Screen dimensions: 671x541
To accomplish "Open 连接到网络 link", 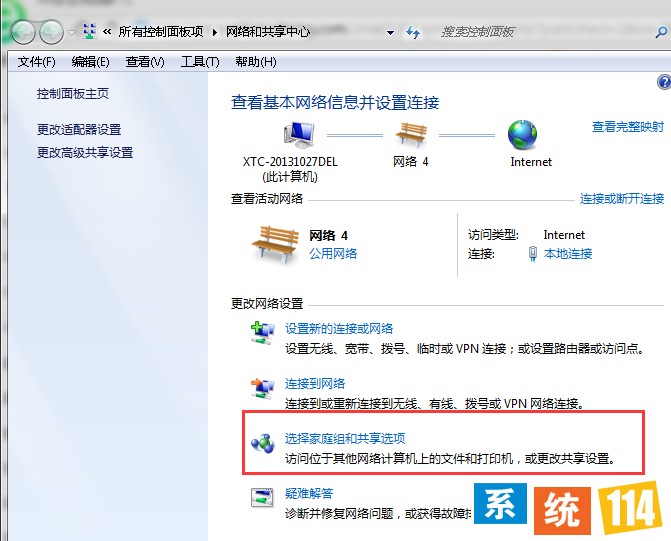I will (315, 383).
